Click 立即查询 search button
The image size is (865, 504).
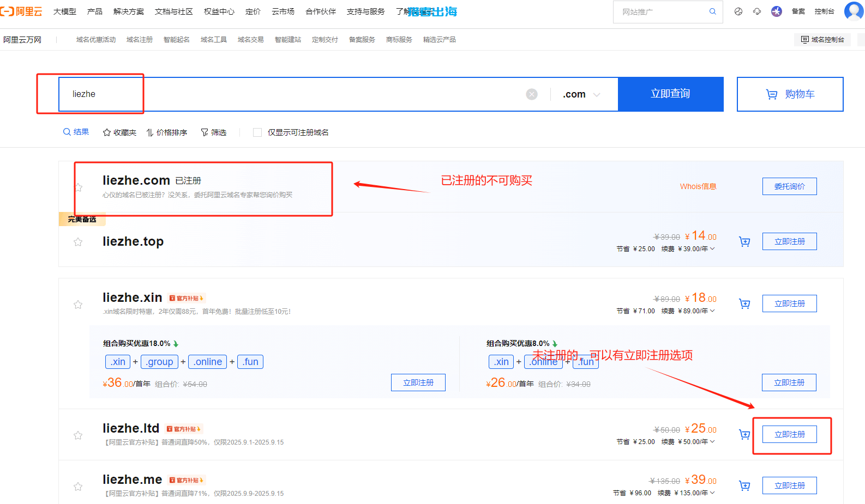(671, 94)
